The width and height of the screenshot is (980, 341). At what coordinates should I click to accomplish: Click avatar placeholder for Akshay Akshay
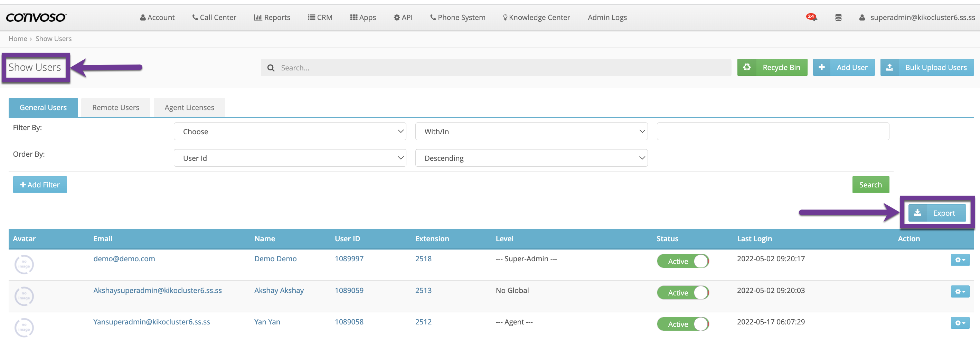pyautogui.click(x=24, y=296)
